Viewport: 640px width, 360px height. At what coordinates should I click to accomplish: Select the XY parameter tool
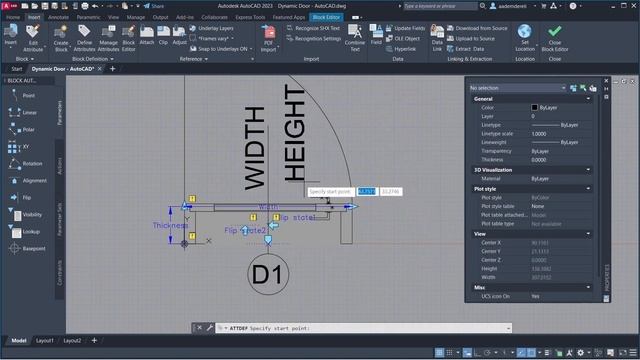click(x=19, y=147)
